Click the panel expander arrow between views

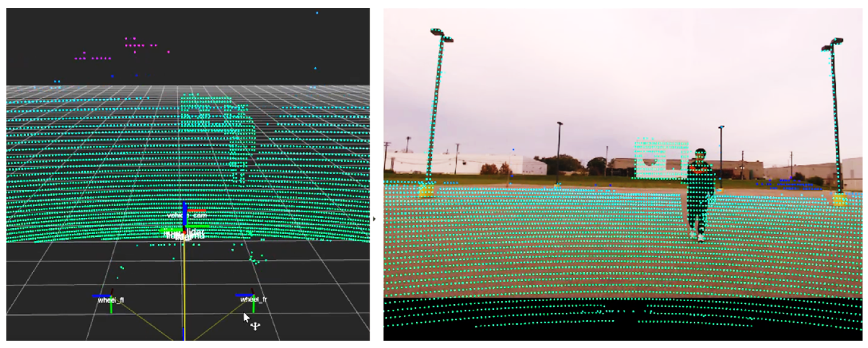click(x=374, y=219)
